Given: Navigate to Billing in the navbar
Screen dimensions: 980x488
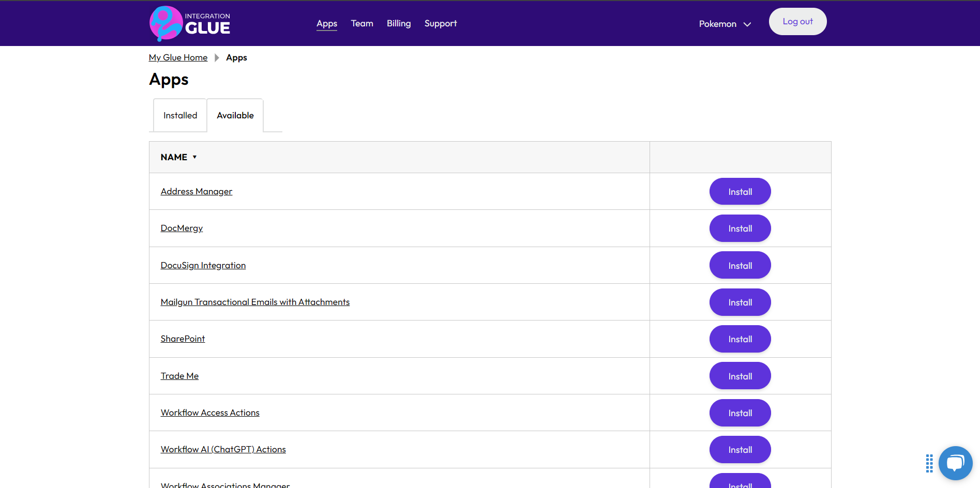Looking at the screenshot, I should click(x=398, y=23).
